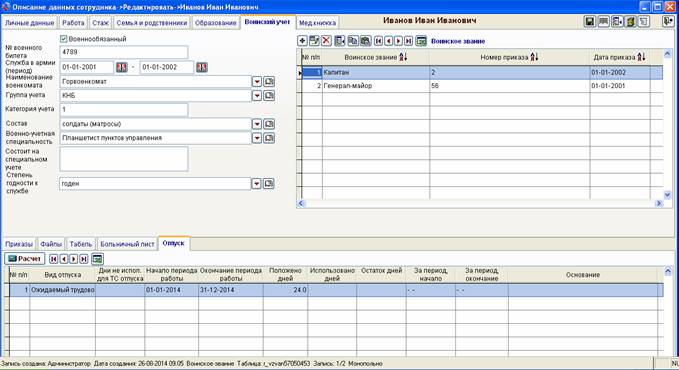
Task: Open the Табель bottom tab
Action: 81,244
